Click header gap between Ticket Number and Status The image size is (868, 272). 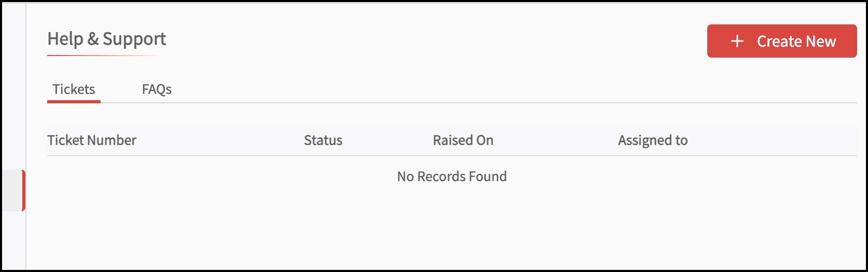[x=220, y=140]
